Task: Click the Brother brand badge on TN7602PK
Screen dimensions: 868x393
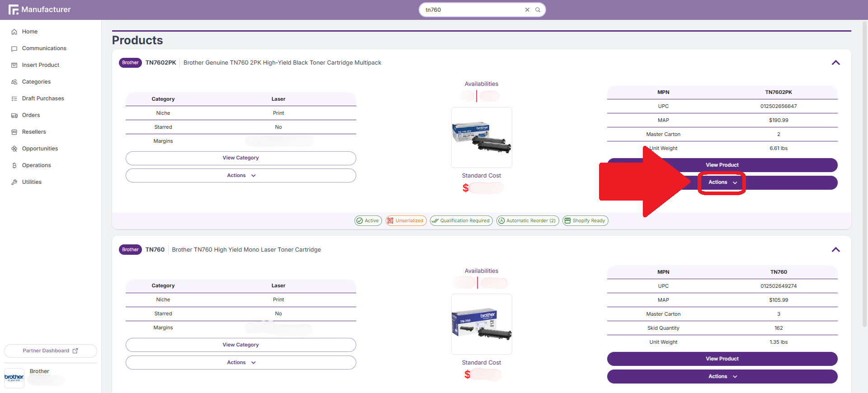Action: (130, 63)
